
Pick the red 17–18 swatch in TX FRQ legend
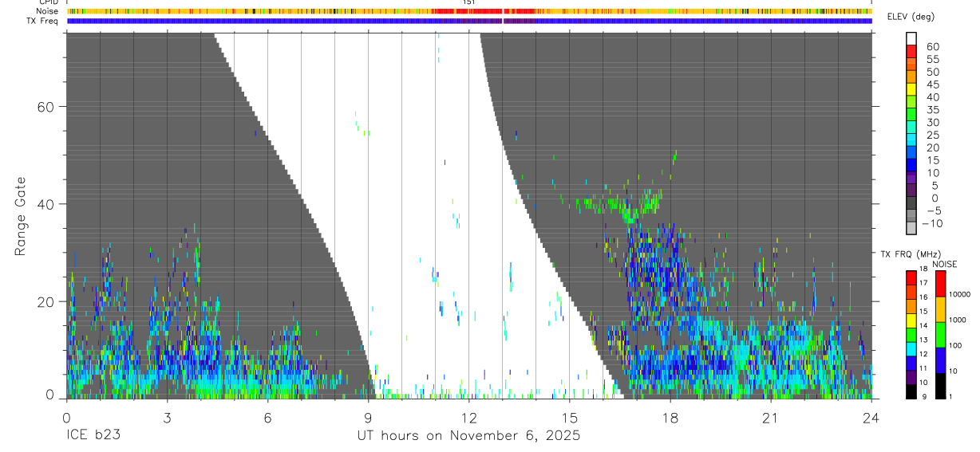(911, 277)
